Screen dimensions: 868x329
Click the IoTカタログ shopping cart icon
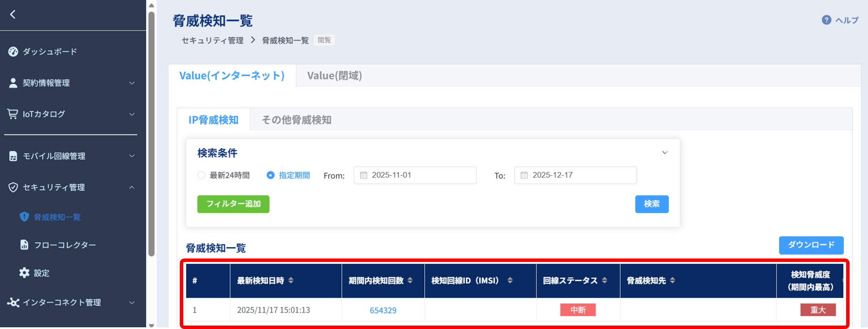pyautogui.click(x=12, y=114)
